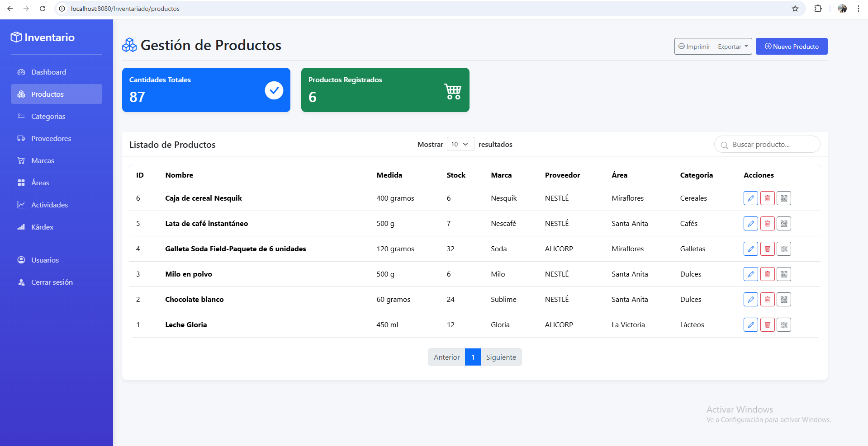Edit the Lata de café instantáneo row
This screenshot has height=446, width=868.
750,224
